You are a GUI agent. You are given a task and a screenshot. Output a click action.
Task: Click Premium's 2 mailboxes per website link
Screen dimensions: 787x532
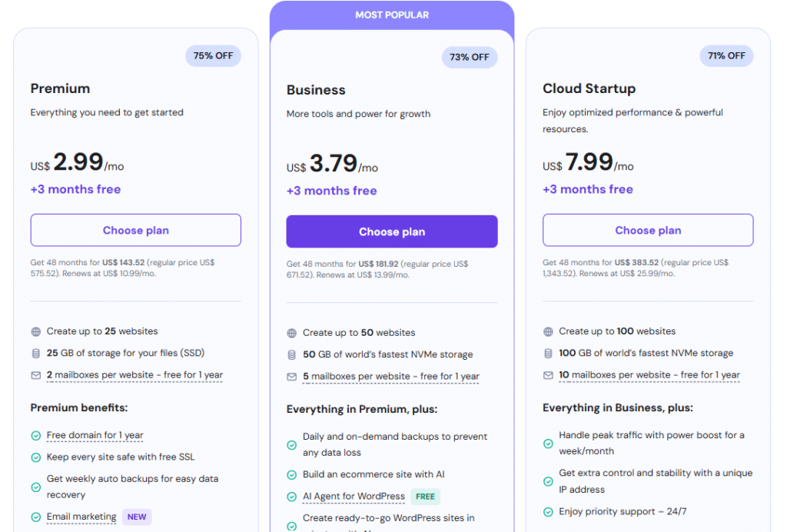click(x=134, y=375)
